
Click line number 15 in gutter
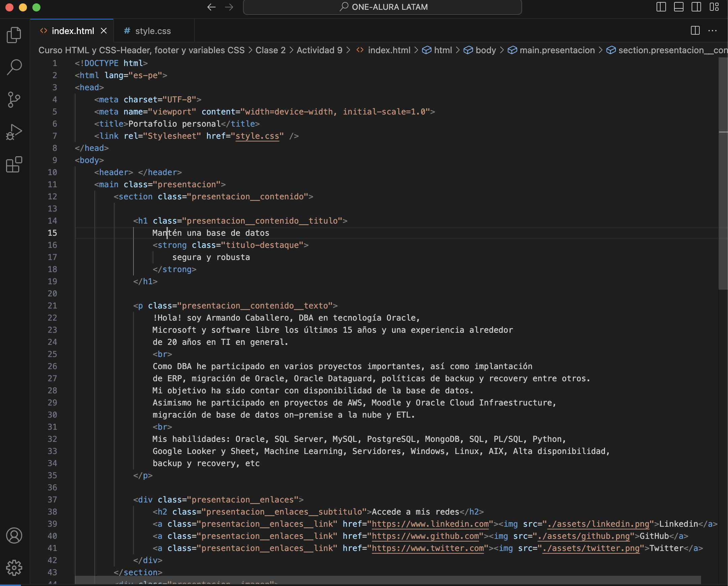[52, 233]
